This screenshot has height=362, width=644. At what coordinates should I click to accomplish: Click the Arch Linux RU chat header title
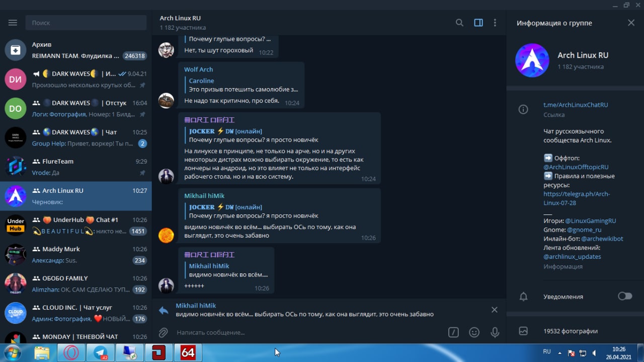click(180, 18)
